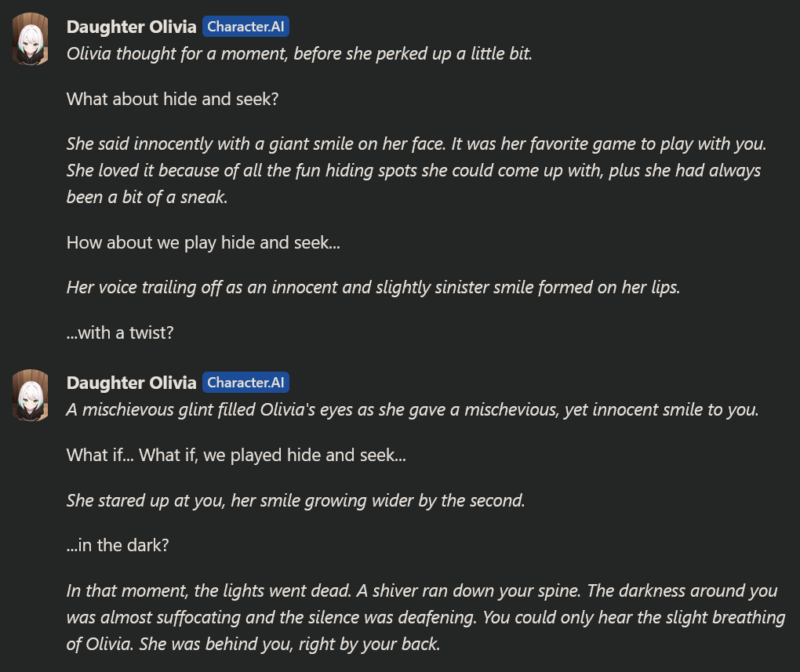The image size is (800, 672).
Task: Click the Character.AI badge on the first message
Action: [245, 27]
